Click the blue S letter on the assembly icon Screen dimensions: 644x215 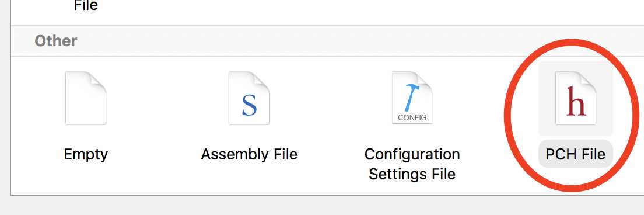pos(249,105)
